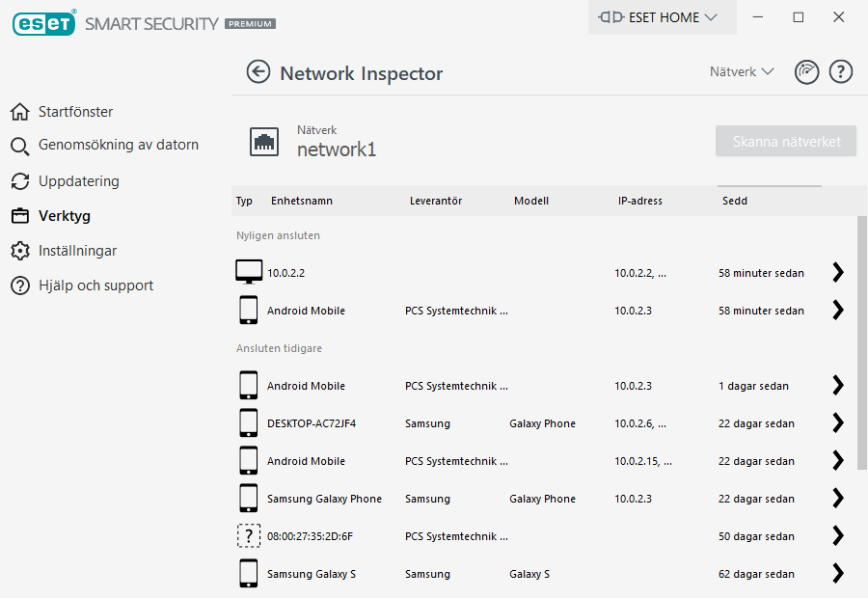868x598 pixels.
Task: Open Hjälp och support page
Action: 95,285
